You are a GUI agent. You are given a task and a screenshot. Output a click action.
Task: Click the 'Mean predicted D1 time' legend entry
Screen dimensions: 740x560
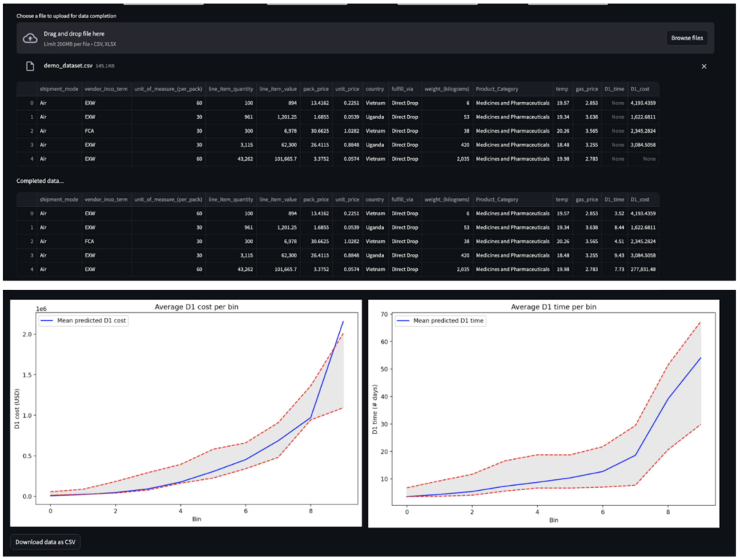click(440, 320)
